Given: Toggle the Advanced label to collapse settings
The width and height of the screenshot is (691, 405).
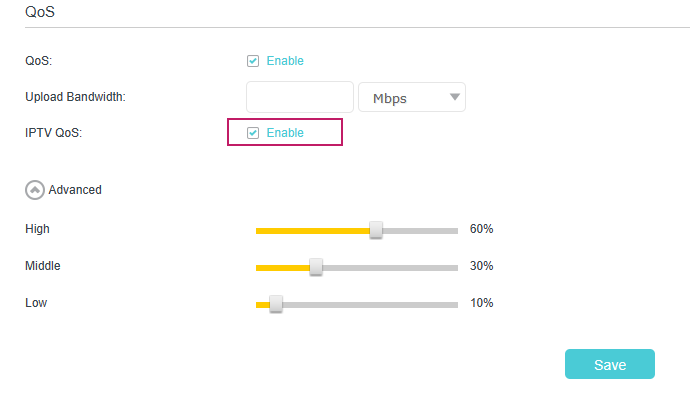Looking at the screenshot, I should coord(75,189).
